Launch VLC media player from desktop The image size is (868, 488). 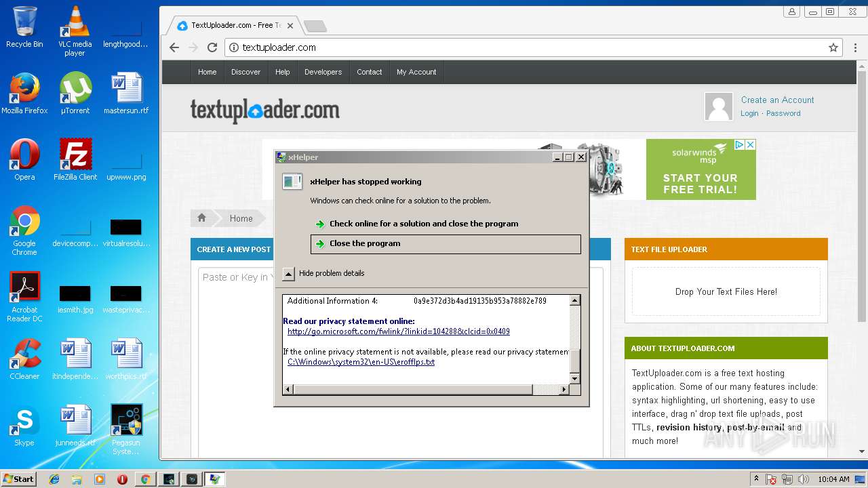[75, 30]
